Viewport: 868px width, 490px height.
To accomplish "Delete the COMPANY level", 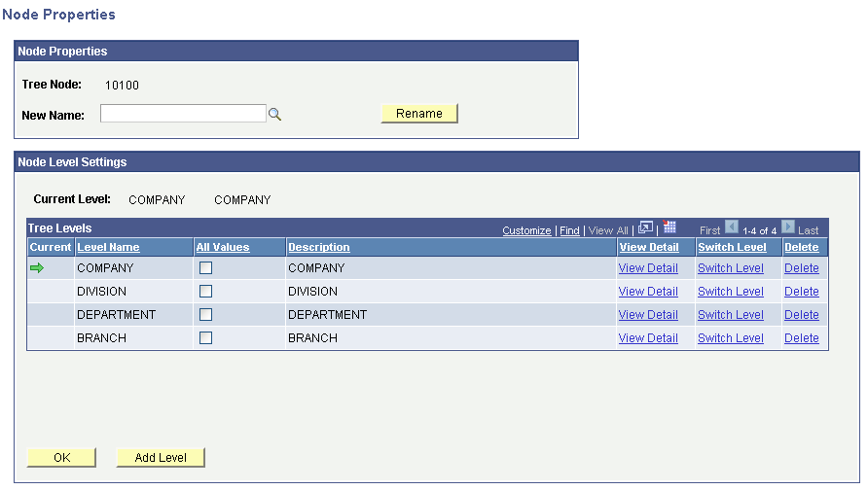I will point(801,268).
